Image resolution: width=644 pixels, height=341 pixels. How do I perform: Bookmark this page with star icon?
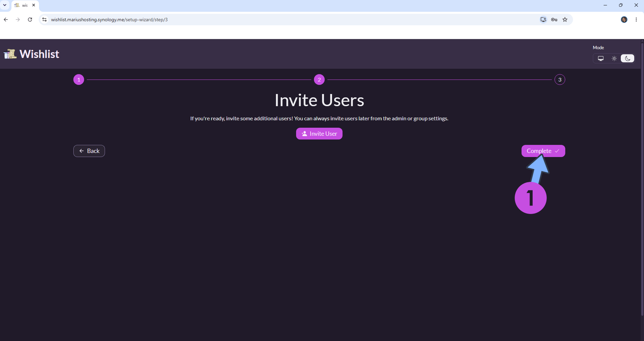click(565, 20)
